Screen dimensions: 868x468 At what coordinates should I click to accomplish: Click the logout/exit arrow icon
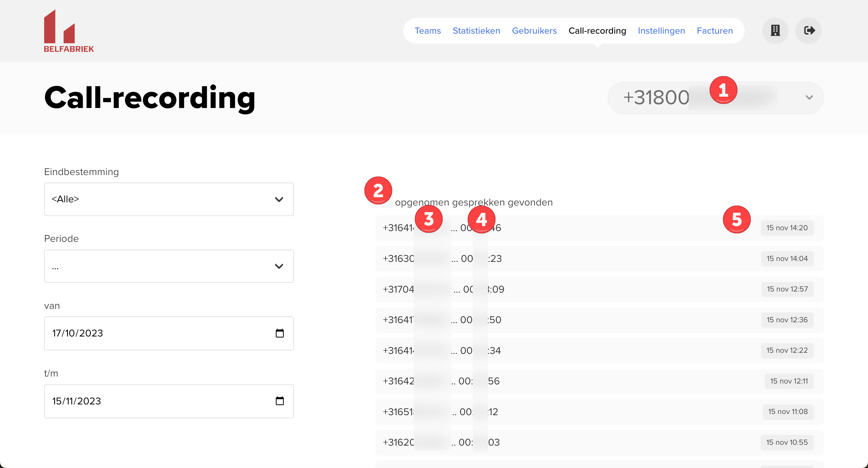(807, 30)
